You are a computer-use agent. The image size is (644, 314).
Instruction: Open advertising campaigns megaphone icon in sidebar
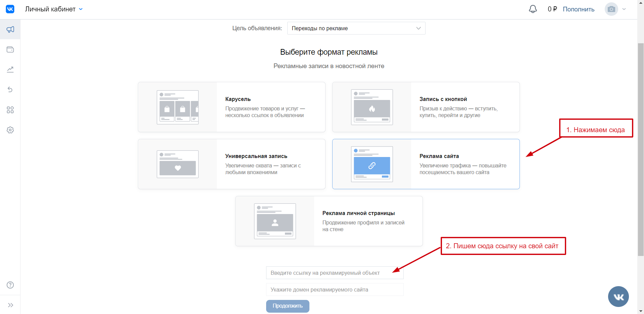[x=10, y=30]
